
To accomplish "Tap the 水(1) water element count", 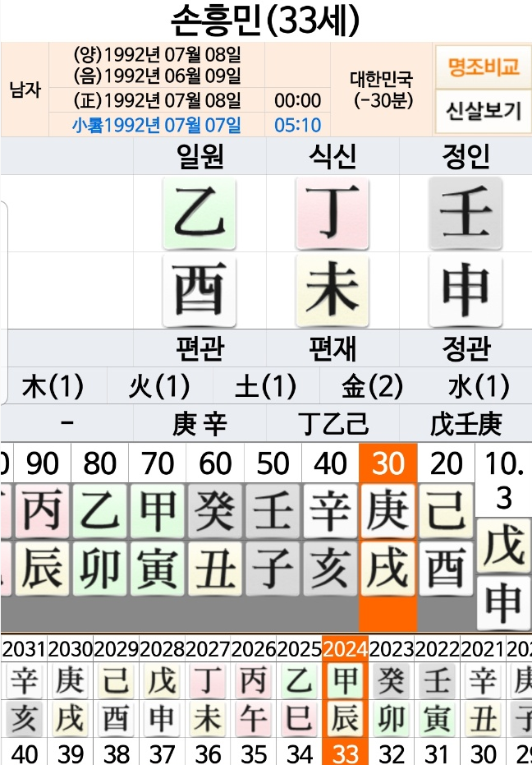I will tap(479, 386).
